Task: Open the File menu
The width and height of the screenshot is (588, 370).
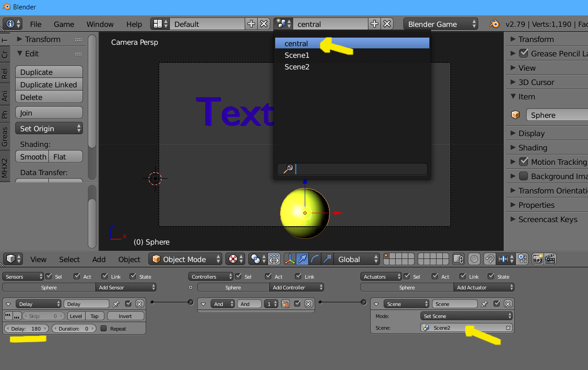Action: (35, 24)
